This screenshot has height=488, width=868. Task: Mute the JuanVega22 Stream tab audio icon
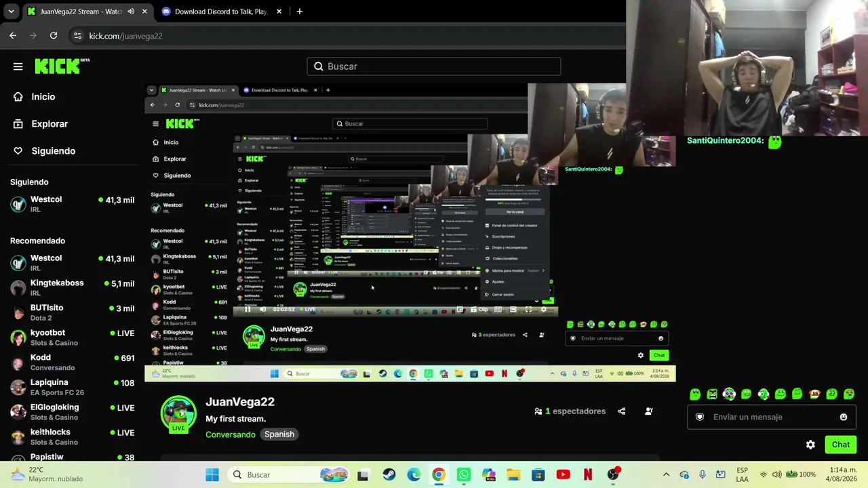click(131, 12)
